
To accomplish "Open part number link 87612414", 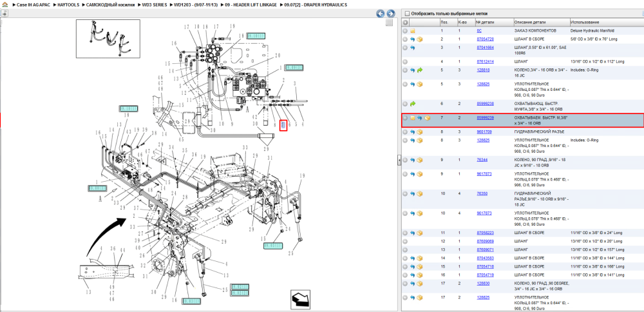I will coord(485,62).
